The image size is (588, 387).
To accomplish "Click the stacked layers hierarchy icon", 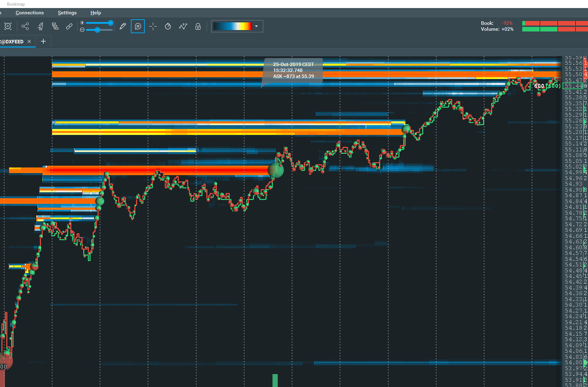I will (x=55, y=26).
